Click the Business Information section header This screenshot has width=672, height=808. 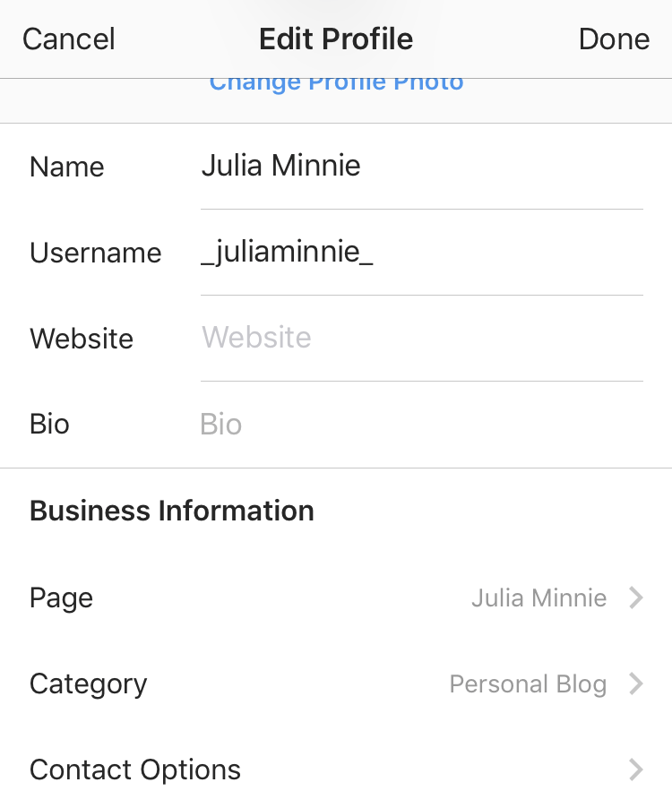click(x=172, y=511)
